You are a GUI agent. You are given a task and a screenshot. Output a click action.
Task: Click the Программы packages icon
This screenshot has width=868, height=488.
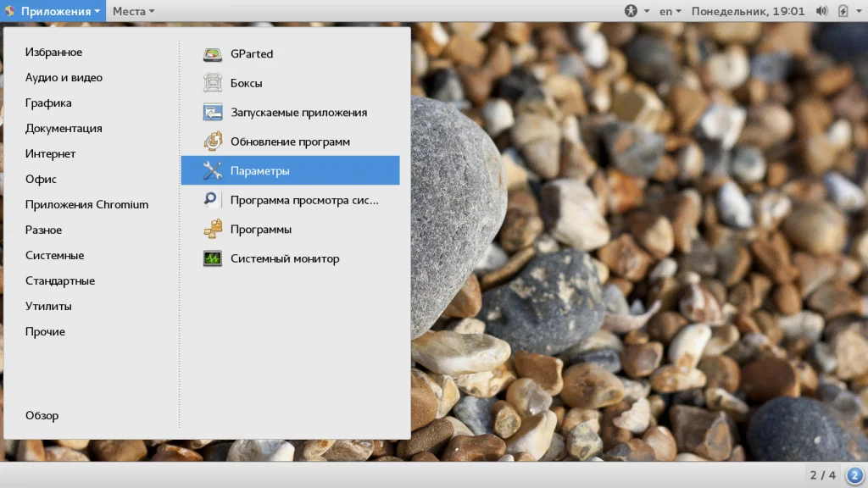tap(213, 229)
